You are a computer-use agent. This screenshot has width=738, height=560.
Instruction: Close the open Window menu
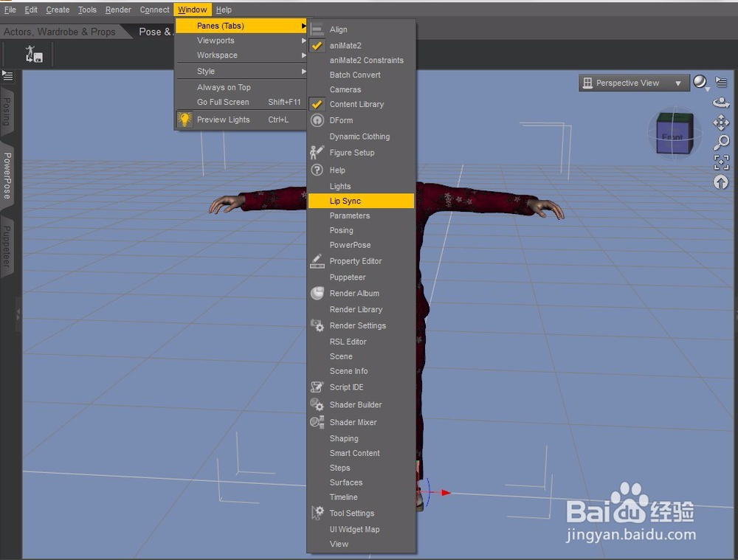(193, 10)
